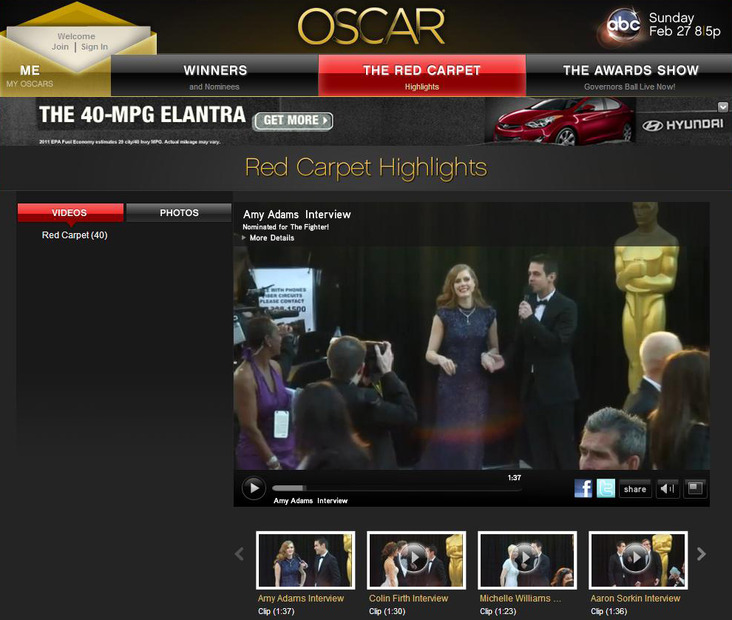732x620 pixels.
Task: Click Clip (1:30) duration text
Action: pos(387,611)
